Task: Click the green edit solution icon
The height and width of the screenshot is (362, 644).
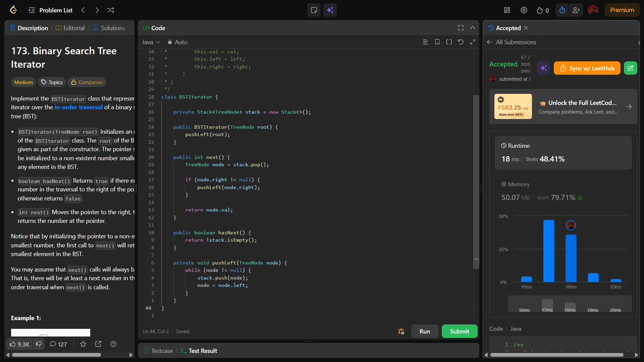Action: [631, 68]
